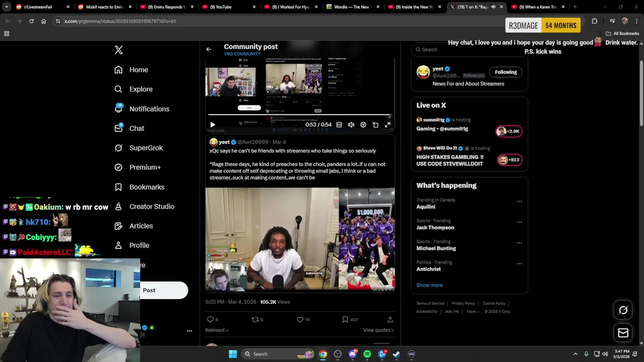The height and width of the screenshot is (362, 644).
Task: Toggle Following button for yeet
Action: [x=506, y=72]
